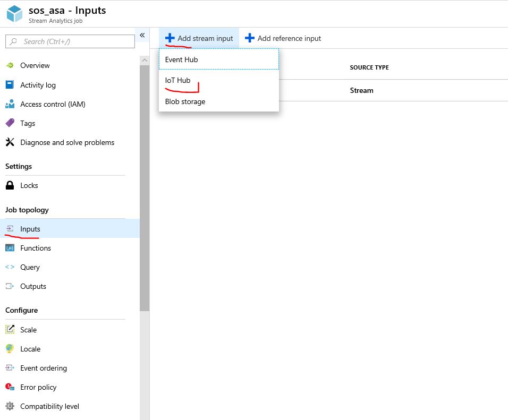Open the Outputs page
Viewport: 508px width, 420px height.
pos(33,286)
